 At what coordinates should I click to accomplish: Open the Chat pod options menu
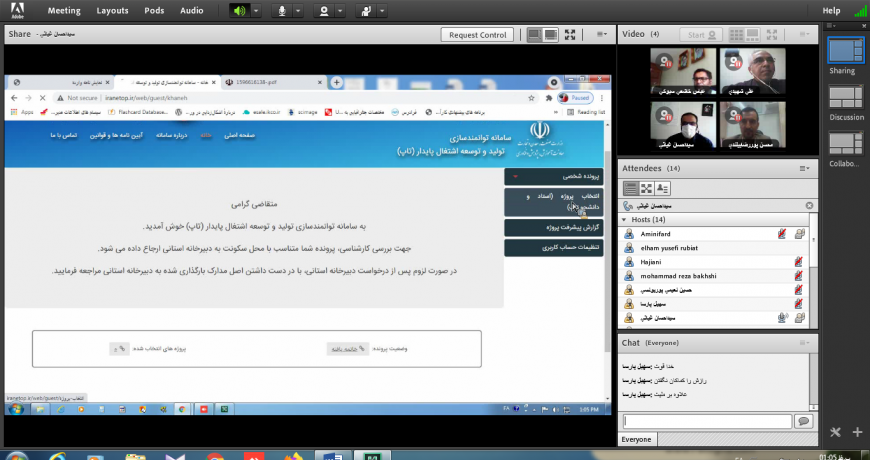tap(804, 343)
